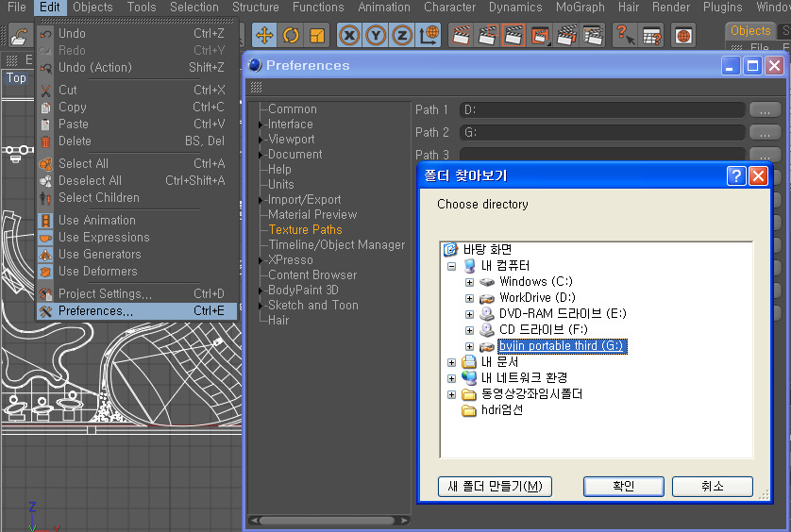
Task: Select the Move tool icon
Action: [265, 35]
